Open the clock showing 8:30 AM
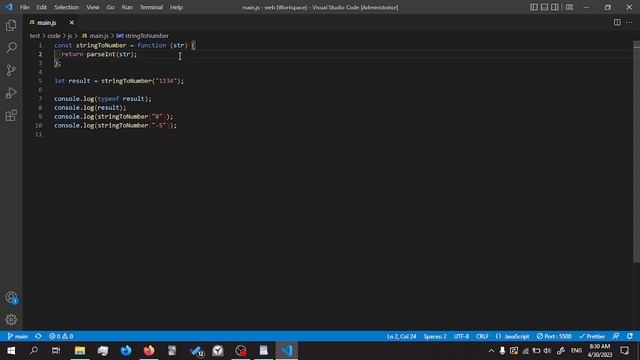The height and width of the screenshot is (360, 640). coord(600,351)
